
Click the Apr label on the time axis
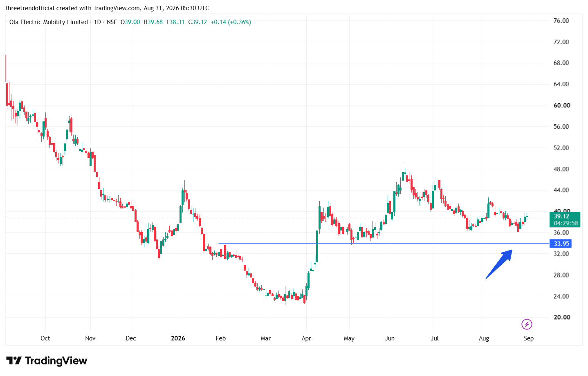pyautogui.click(x=306, y=338)
